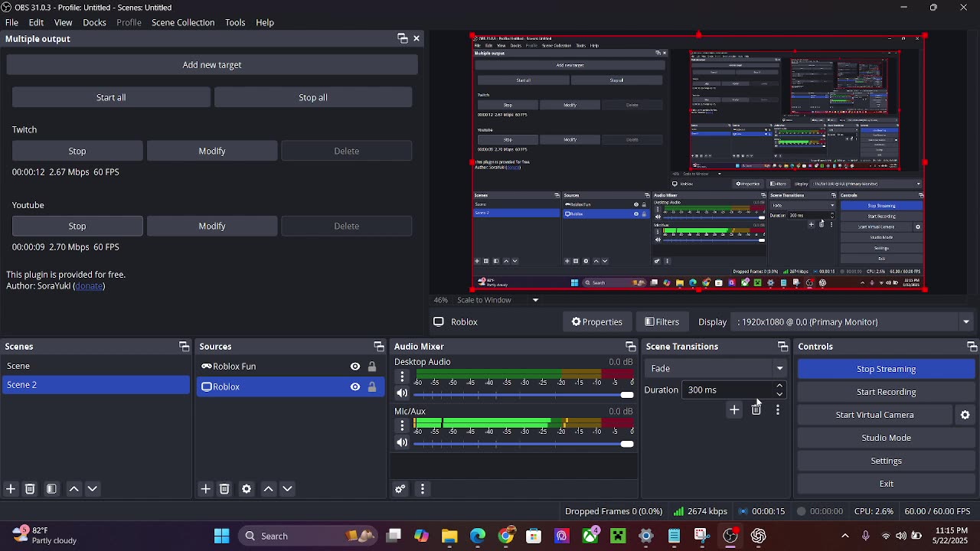The width and height of the screenshot is (980, 551).
Task: Start Virtual Camera
Action: 875,415
